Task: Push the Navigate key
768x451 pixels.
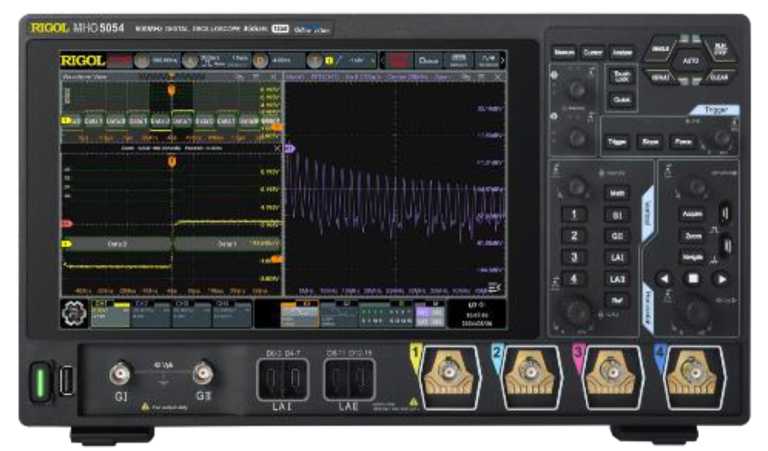Action: (x=693, y=257)
